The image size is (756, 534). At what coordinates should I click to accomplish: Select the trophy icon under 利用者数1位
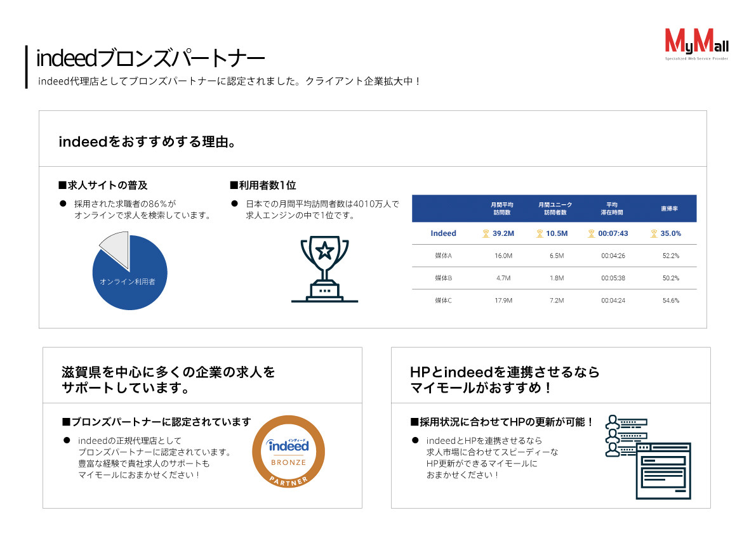pyautogui.click(x=324, y=268)
